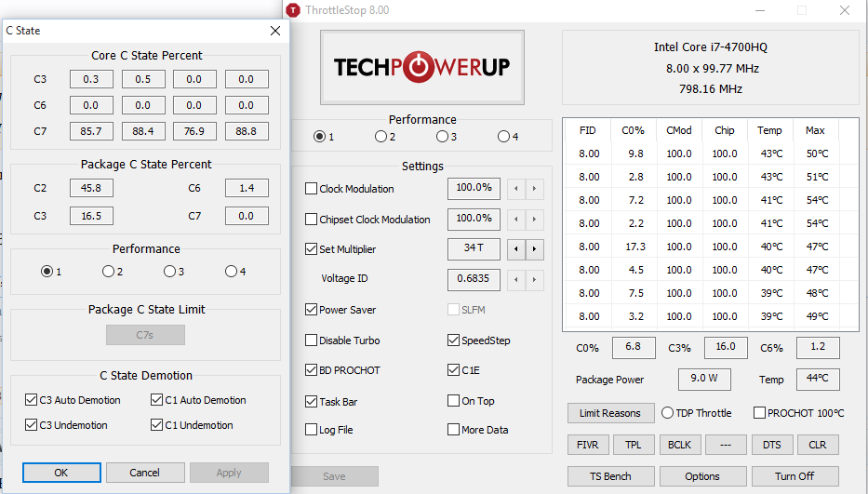Select performance profile 2 in ThrottleStop main window
Screen dimensions: 868x494
tap(381, 136)
